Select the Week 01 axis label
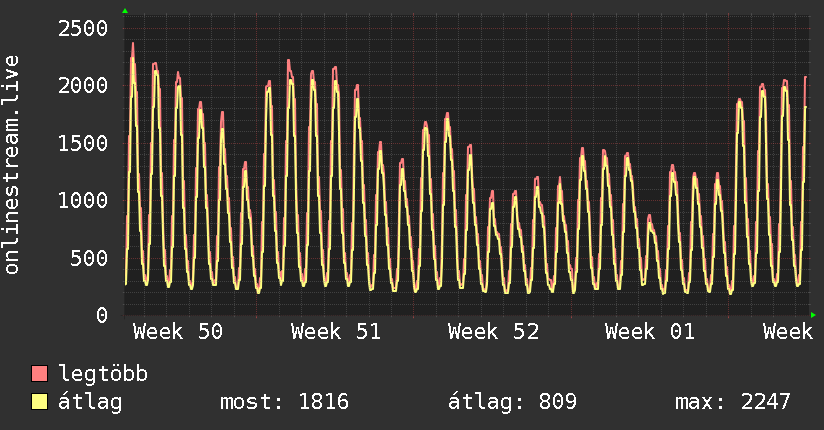Screen dimensions: 824x430 (650, 331)
